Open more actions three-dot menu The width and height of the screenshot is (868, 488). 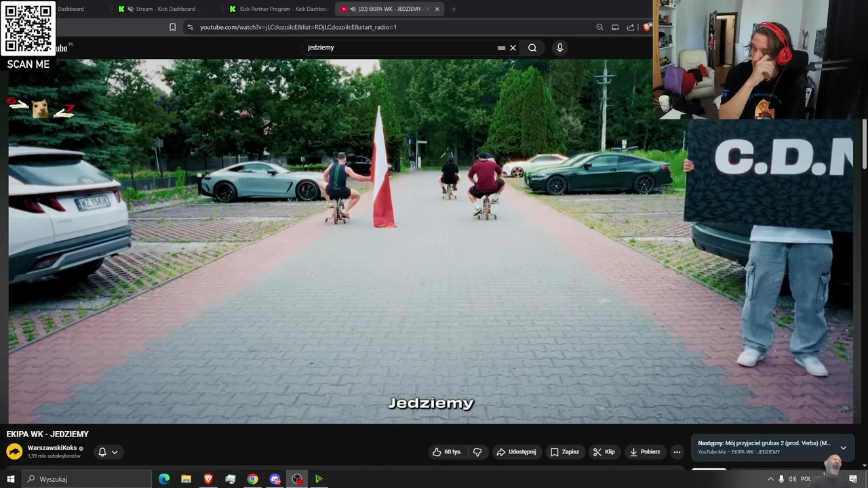click(677, 452)
